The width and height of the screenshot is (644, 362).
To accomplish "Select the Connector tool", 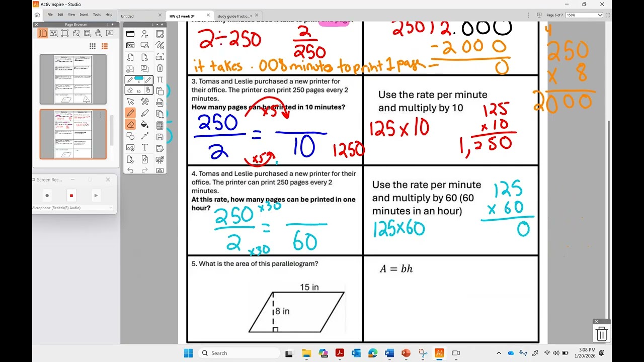I will click(145, 136).
